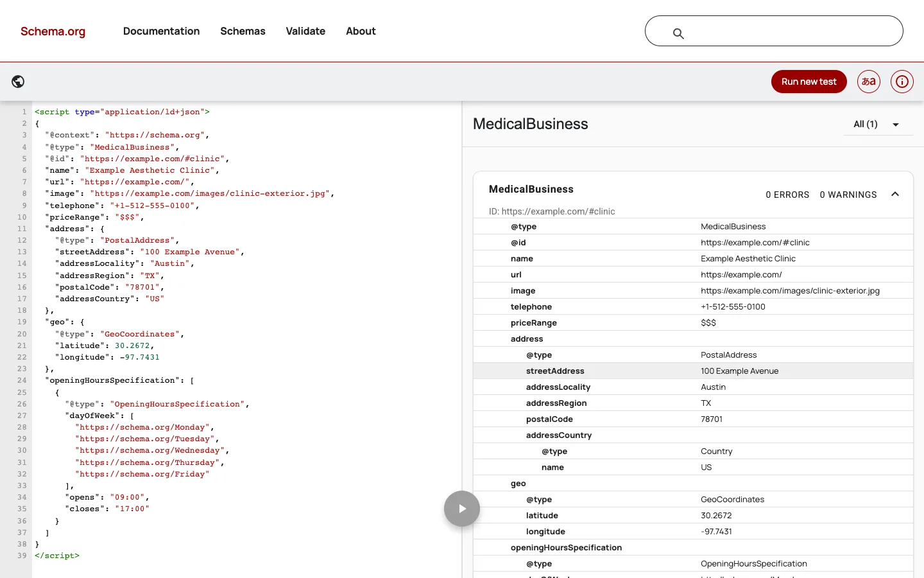The height and width of the screenshot is (578, 924).
Task: Click the closing </script> tag line
Action: point(57,556)
